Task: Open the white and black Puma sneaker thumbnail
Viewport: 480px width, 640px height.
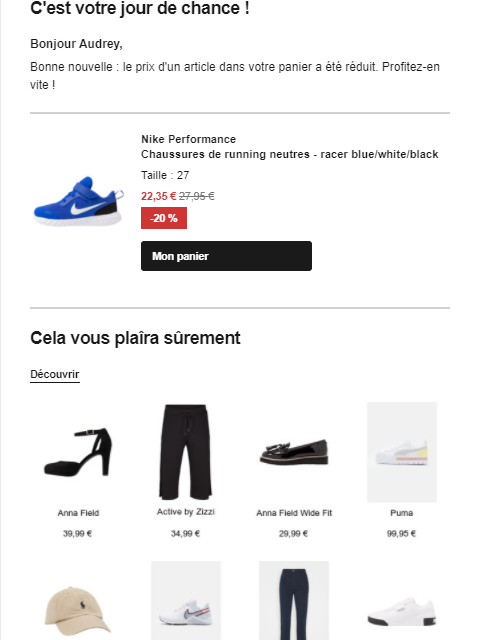Action: point(402,612)
